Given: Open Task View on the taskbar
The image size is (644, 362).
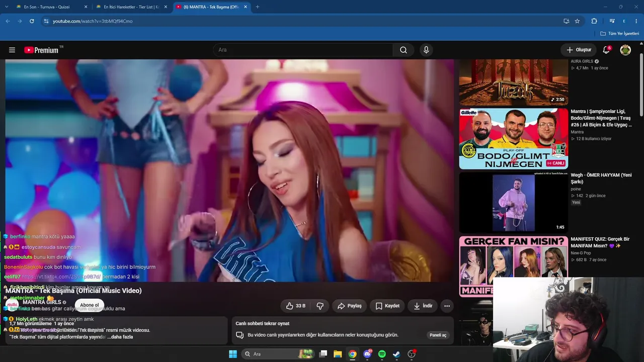Looking at the screenshot, I should pyautogui.click(x=324, y=354).
